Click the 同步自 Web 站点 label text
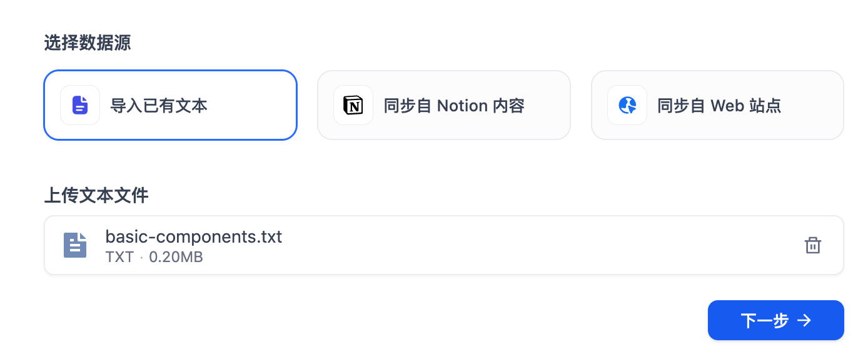The width and height of the screenshot is (868, 364). tap(719, 106)
